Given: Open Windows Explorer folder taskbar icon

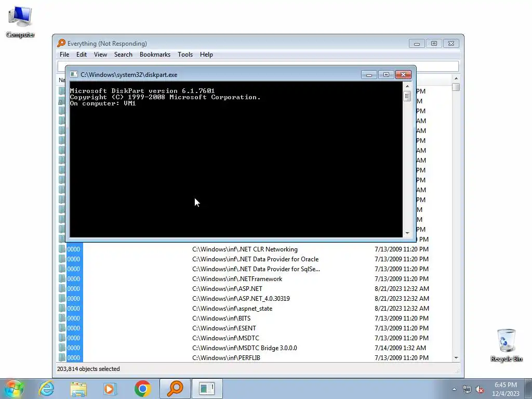Looking at the screenshot, I should pos(78,389).
